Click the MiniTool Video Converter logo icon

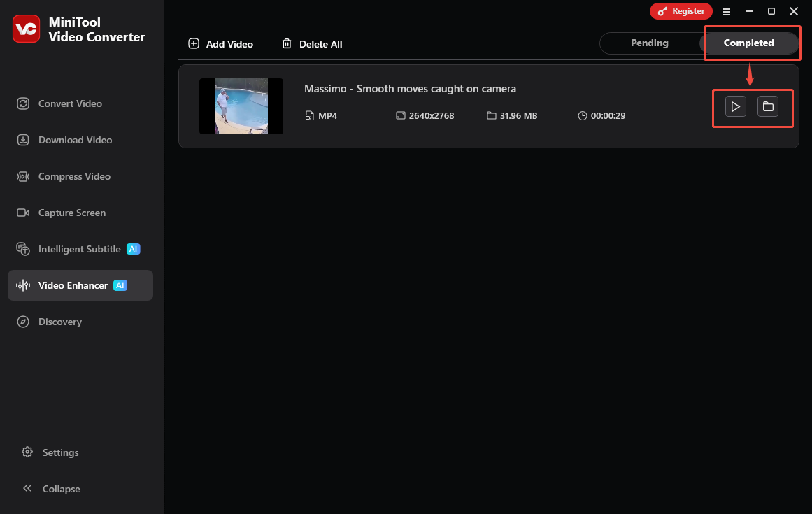[x=26, y=29]
